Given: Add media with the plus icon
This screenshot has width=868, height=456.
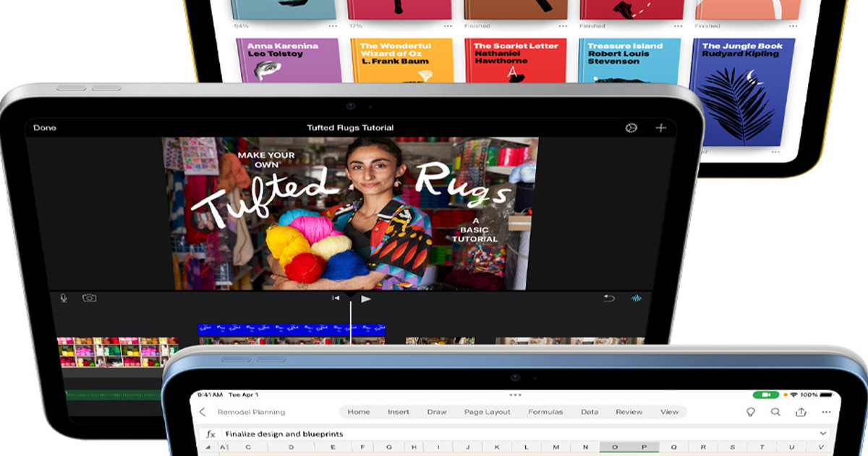Looking at the screenshot, I should pos(660,128).
